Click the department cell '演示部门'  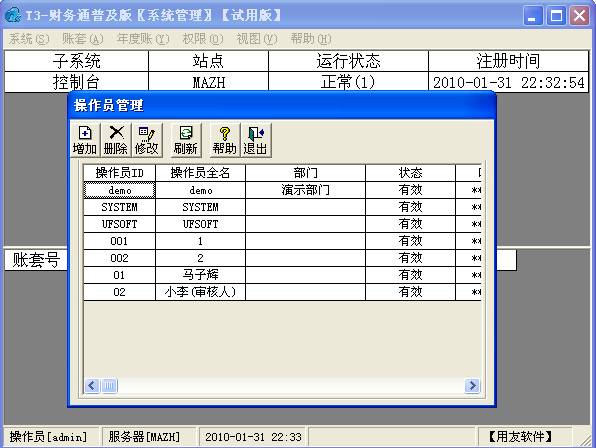(306, 190)
